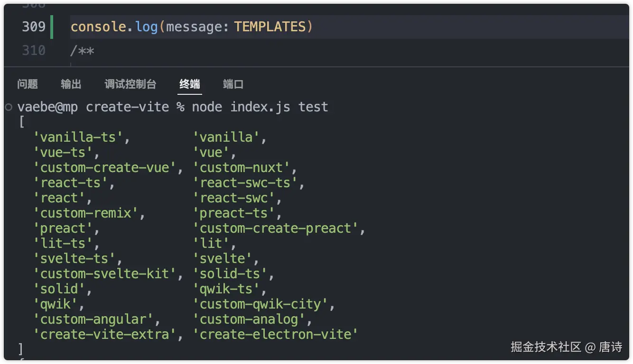This screenshot has width=633, height=364.
Task: Click the TEMPLATES identifier in code
Action: (x=270, y=27)
